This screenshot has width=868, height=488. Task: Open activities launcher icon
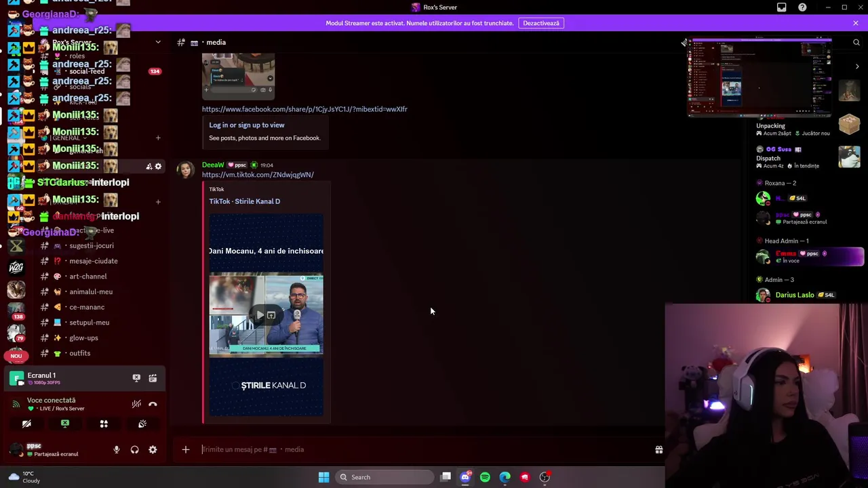coord(104,424)
